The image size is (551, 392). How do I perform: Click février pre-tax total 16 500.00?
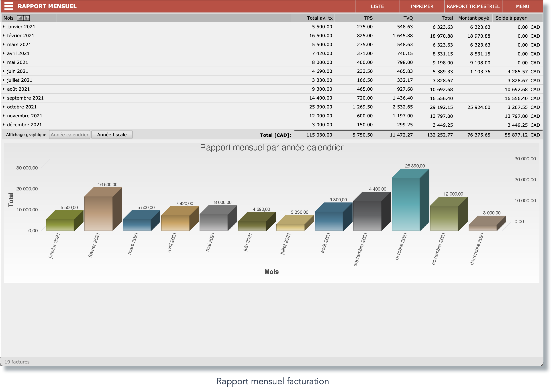point(320,35)
